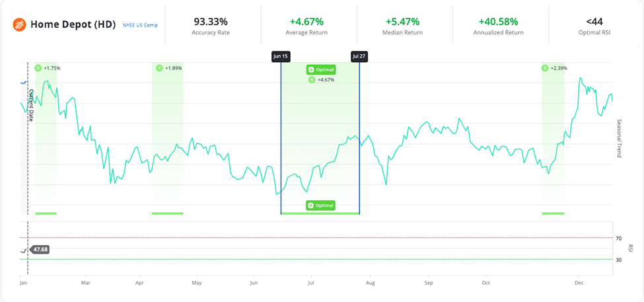Click the up-arrow icon next to +2.39%

click(545, 68)
